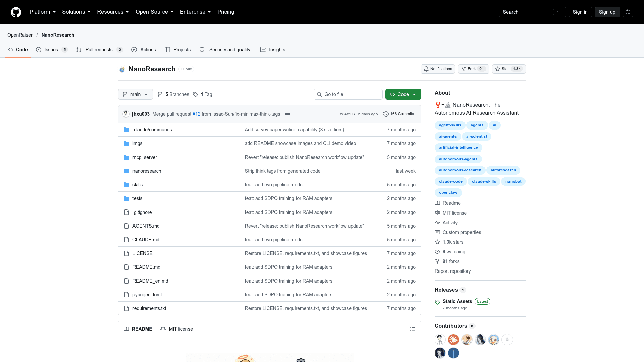Open pull request #12 link
Screen dimensions: 644x362
click(196, 114)
